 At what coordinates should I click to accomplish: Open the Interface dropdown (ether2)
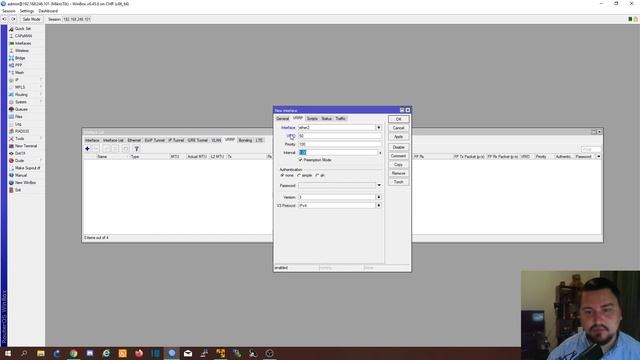click(x=379, y=128)
